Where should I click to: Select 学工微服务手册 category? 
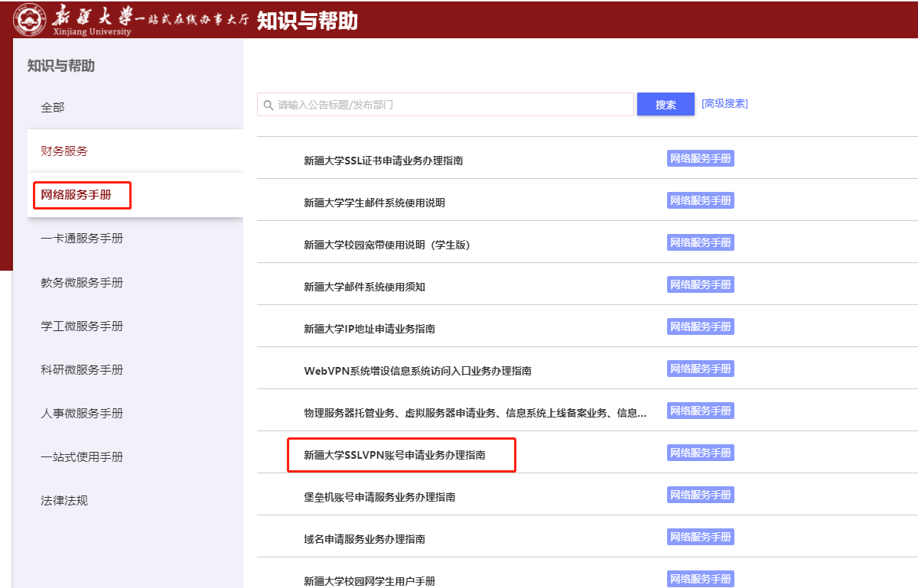pos(82,326)
